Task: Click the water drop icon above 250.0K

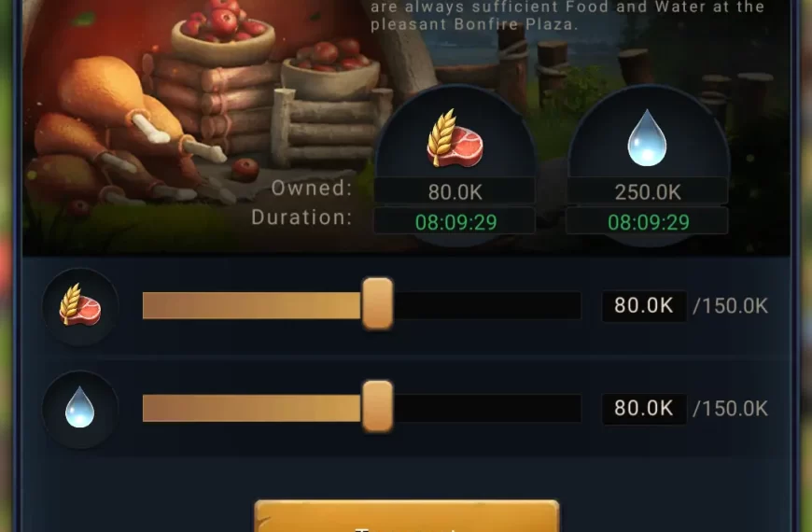Action: pyautogui.click(x=647, y=138)
